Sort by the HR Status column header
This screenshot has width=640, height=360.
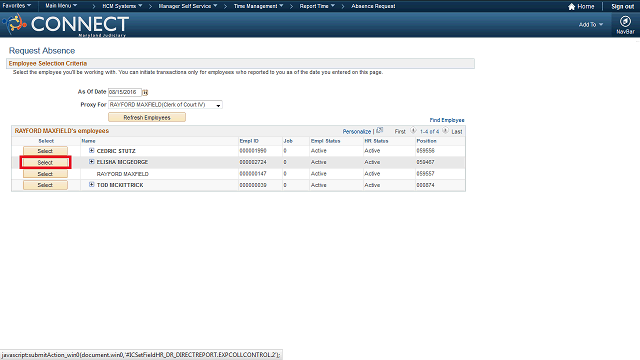click(376, 141)
